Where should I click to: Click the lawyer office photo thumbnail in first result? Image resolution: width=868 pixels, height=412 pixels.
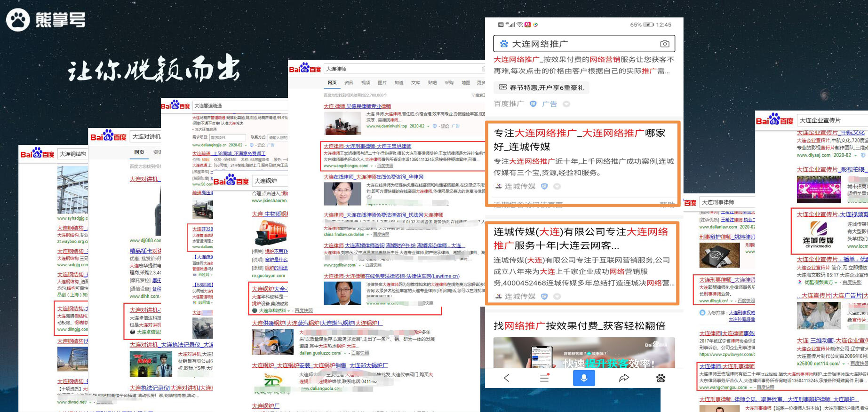(x=342, y=123)
